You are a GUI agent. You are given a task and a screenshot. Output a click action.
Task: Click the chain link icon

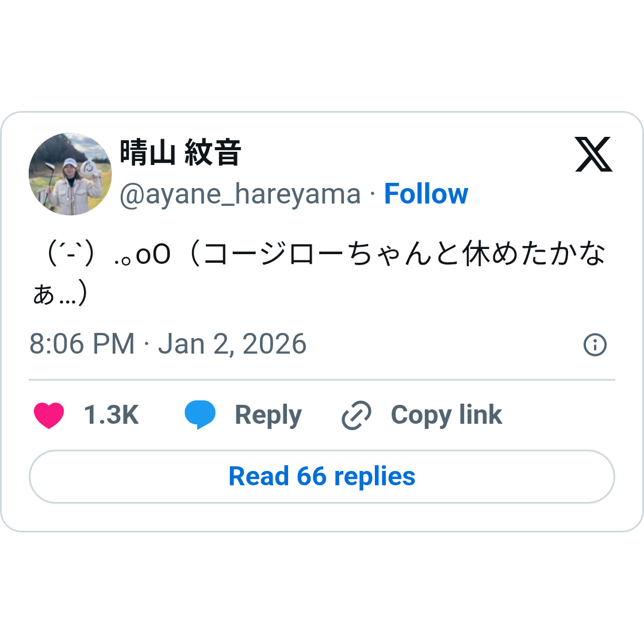pos(356,416)
